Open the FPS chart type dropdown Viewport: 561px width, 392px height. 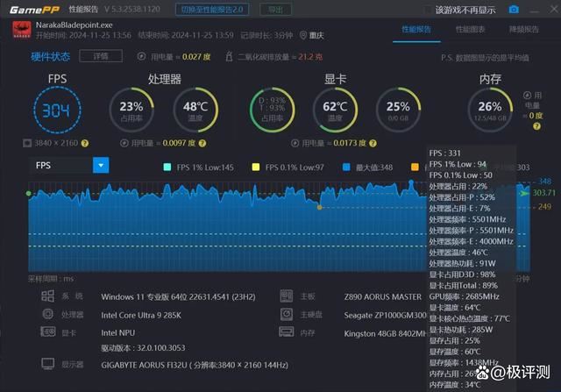pyautogui.click(x=101, y=166)
